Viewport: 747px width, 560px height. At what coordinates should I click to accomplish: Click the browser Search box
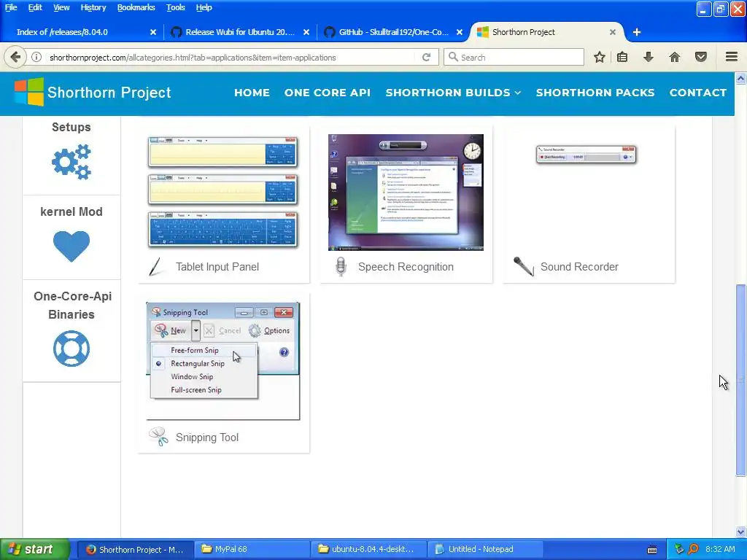[514, 57]
